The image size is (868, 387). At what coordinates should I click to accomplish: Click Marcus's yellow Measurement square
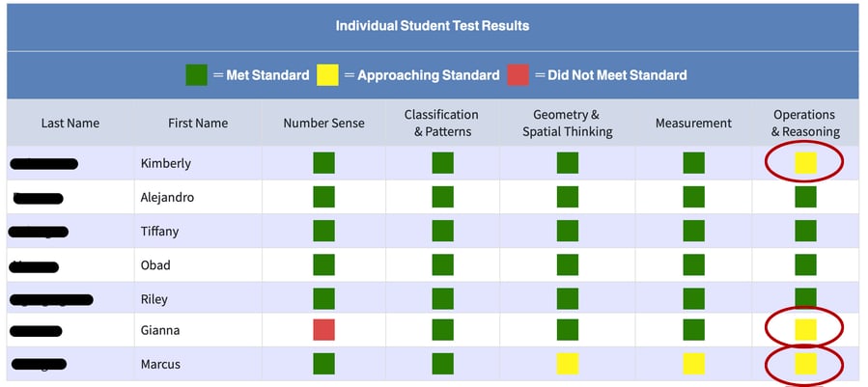click(693, 364)
